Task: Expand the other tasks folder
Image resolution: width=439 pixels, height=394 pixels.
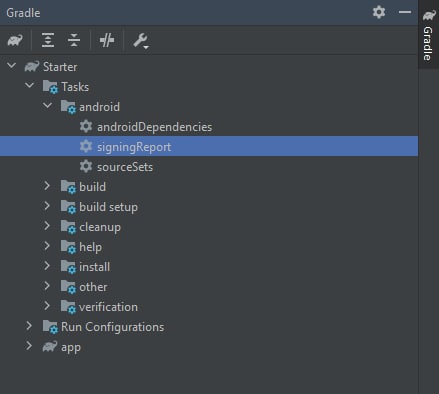Action: coord(47,286)
